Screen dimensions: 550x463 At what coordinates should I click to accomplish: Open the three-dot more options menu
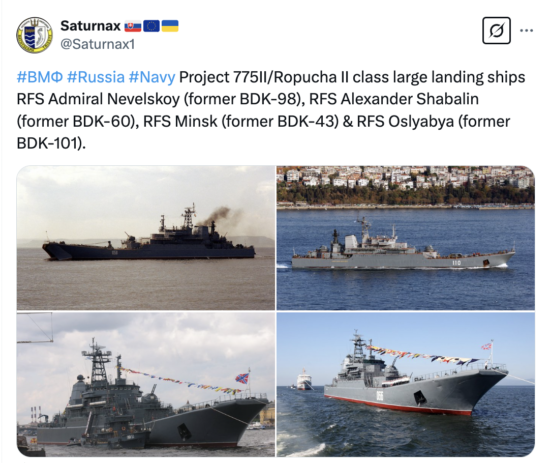point(526,31)
